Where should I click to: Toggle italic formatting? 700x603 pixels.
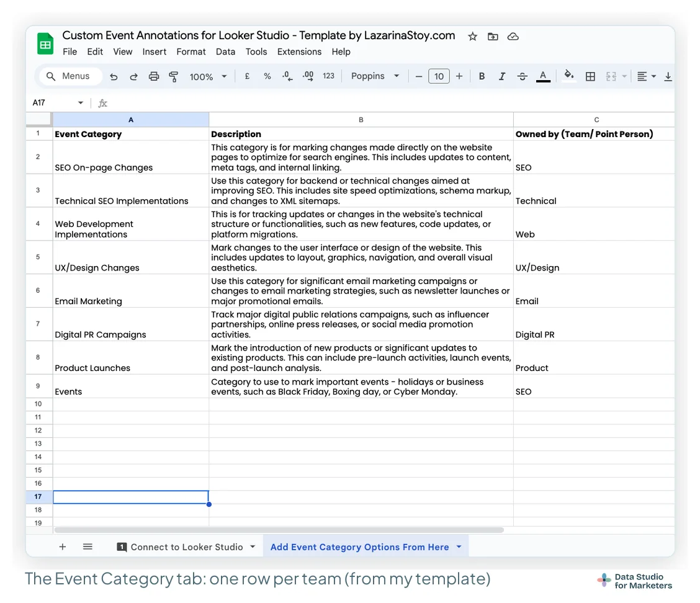coord(502,76)
